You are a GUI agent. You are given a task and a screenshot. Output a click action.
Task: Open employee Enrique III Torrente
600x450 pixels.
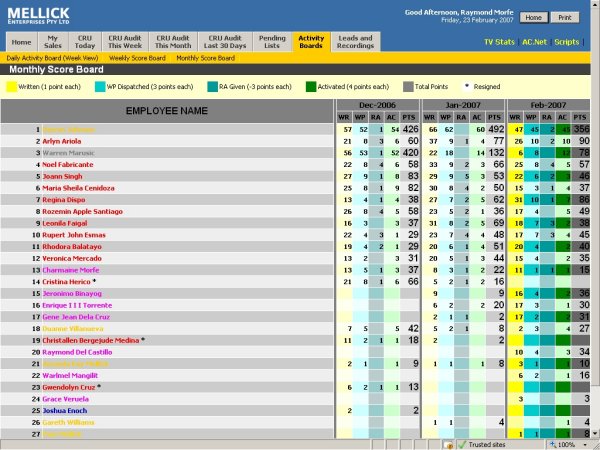(77, 305)
